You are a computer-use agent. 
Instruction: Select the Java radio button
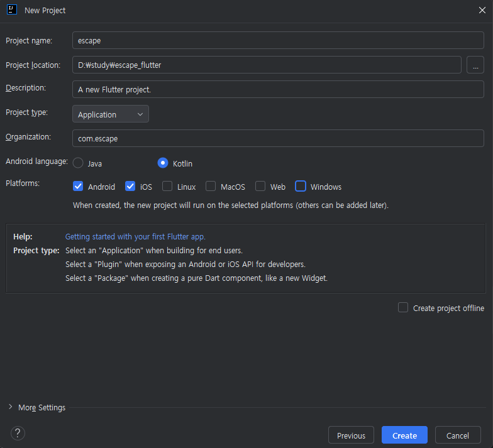tap(78, 163)
